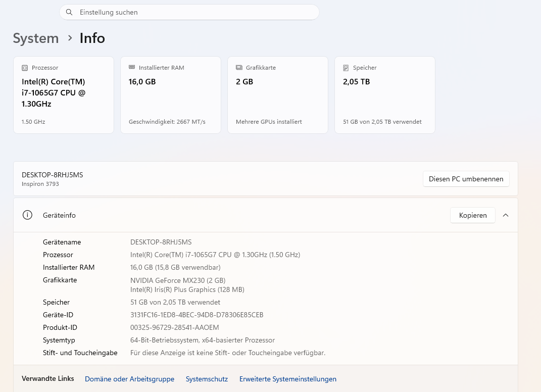Select the Systemtyp 64-Bit value

pos(203,340)
